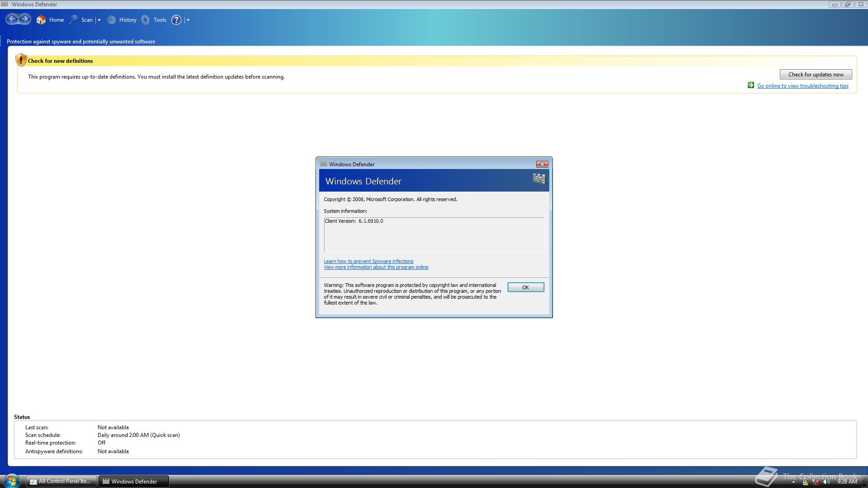The height and width of the screenshot is (488, 868).
Task: Open the Action Center warning tray icon
Action: (x=805, y=482)
